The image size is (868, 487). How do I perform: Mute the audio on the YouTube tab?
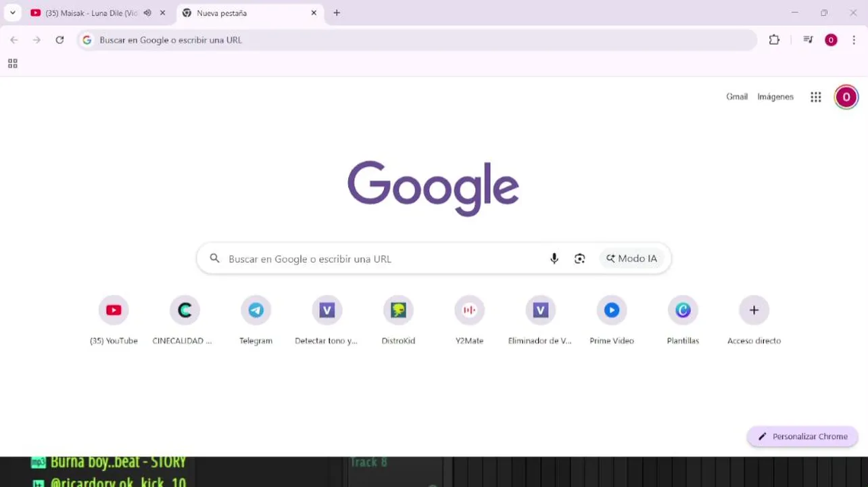[x=147, y=13]
